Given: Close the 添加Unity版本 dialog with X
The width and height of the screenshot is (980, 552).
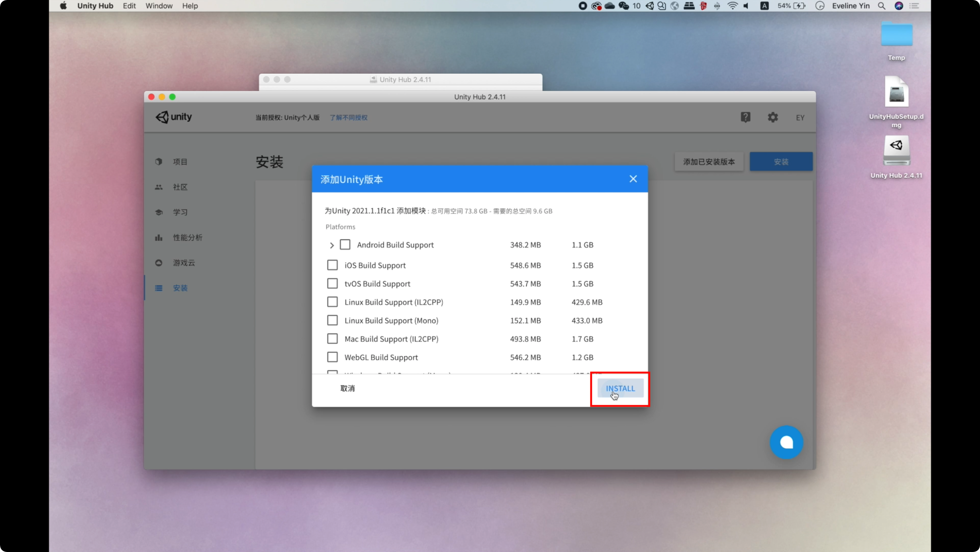Looking at the screenshot, I should (633, 179).
